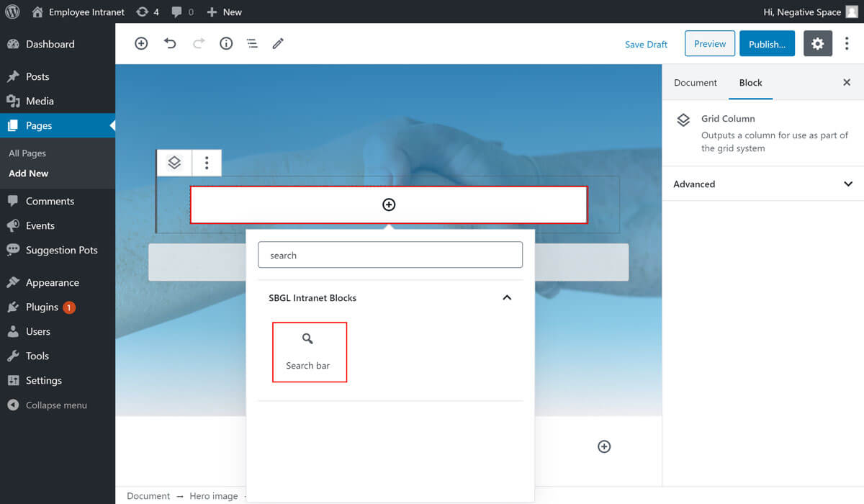Switch to the Document tab

point(695,83)
